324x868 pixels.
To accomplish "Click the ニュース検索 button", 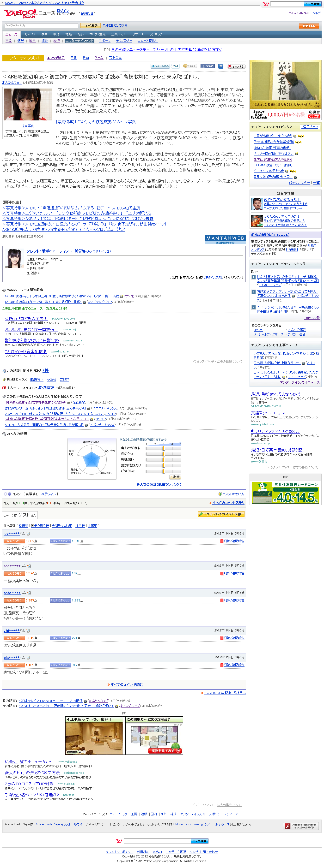I will click(x=90, y=26).
